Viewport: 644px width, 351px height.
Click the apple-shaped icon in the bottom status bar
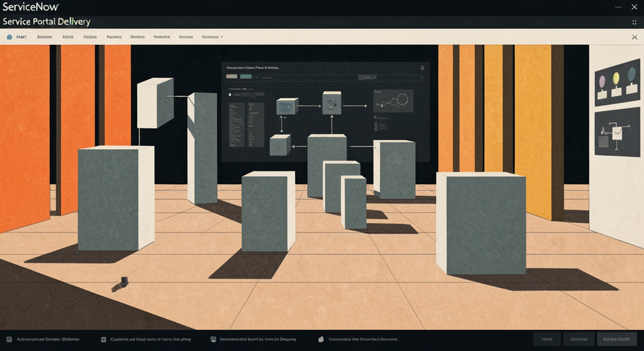tap(321, 340)
